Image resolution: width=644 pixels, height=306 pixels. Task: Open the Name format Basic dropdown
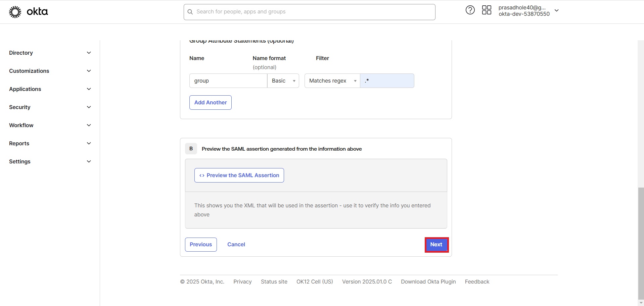click(283, 81)
